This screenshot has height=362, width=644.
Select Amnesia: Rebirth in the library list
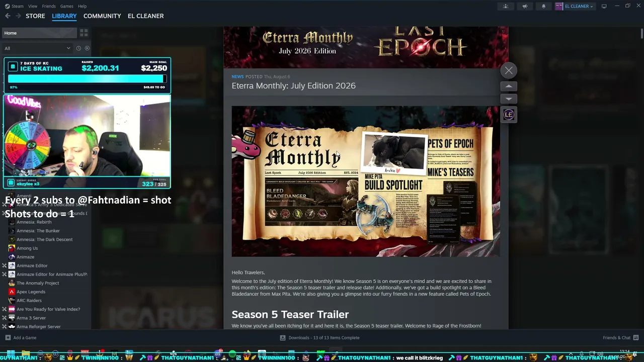(34, 222)
